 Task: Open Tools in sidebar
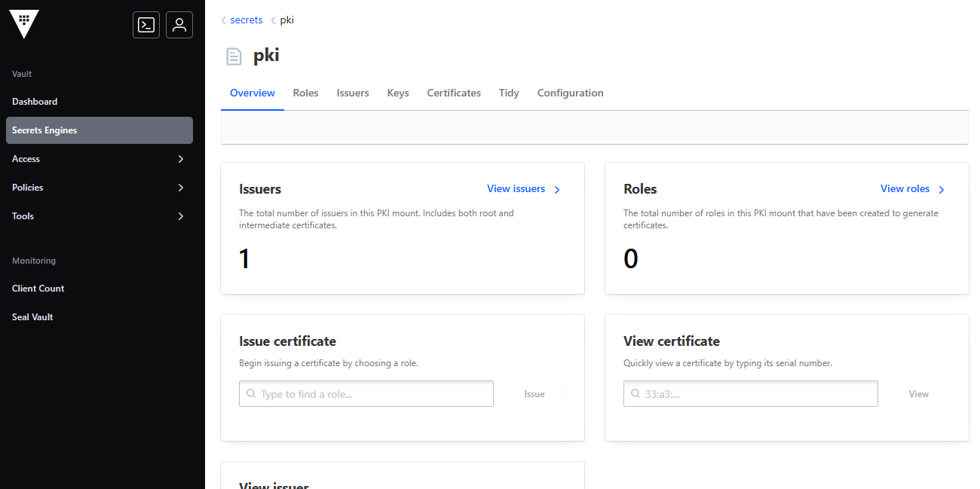point(100,216)
